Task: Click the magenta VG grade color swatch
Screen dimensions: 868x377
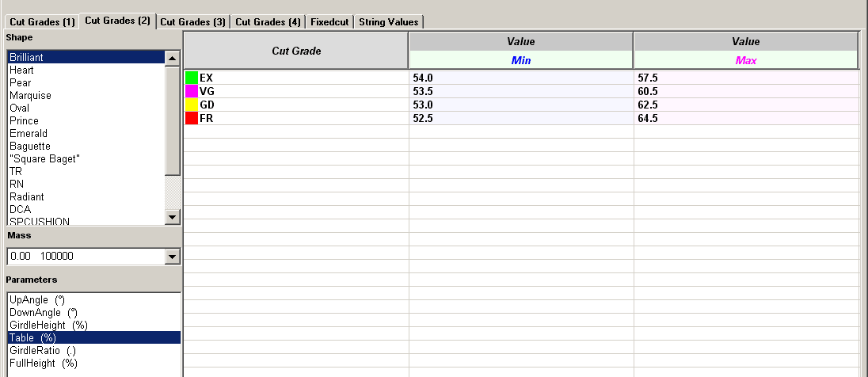Action: (191, 91)
